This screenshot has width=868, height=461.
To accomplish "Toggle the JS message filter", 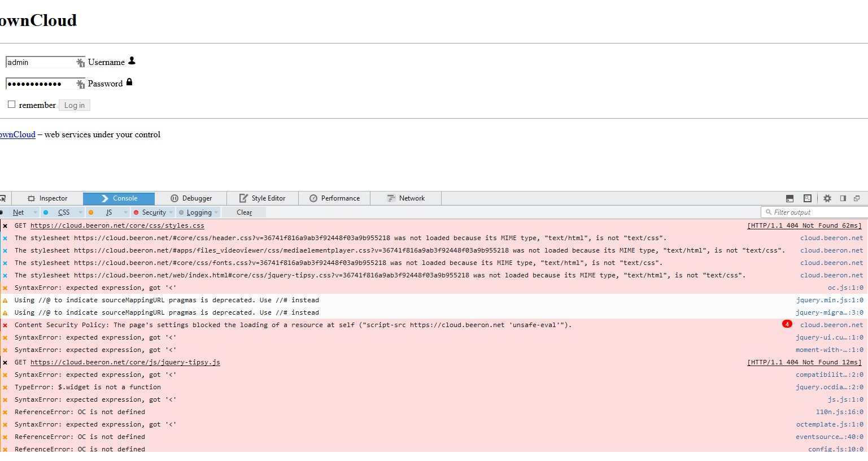I will (109, 212).
